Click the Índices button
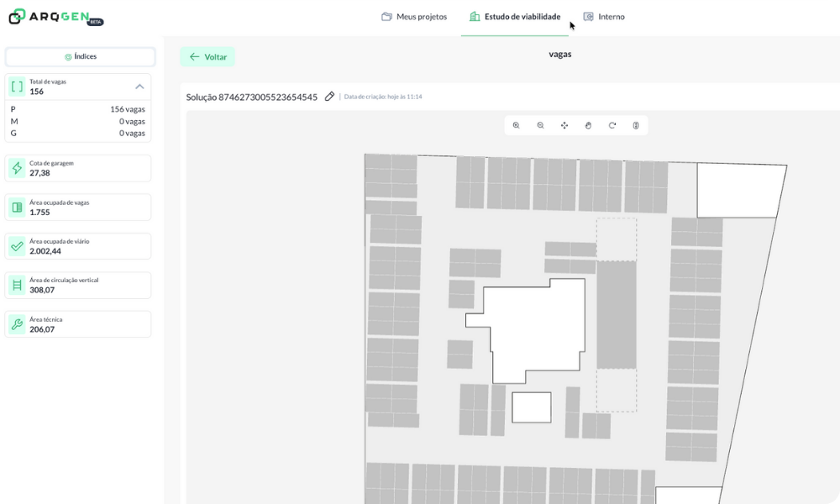 tap(80, 57)
